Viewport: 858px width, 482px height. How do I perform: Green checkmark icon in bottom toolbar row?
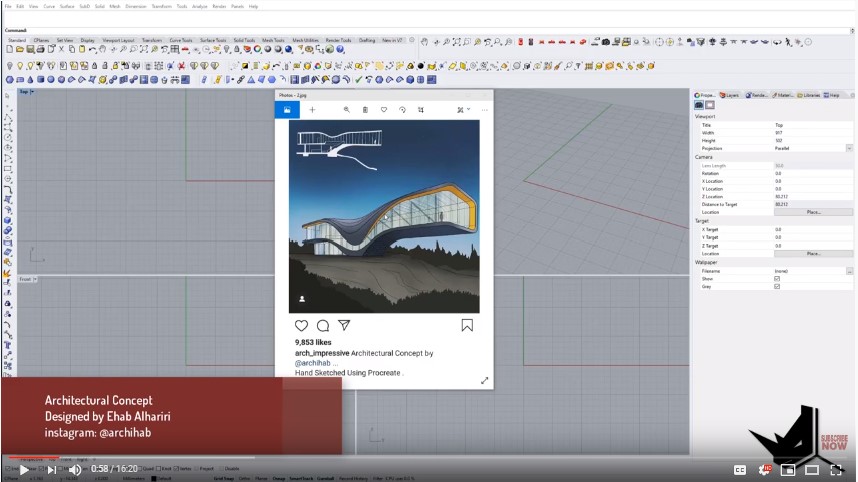click(x=358, y=80)
